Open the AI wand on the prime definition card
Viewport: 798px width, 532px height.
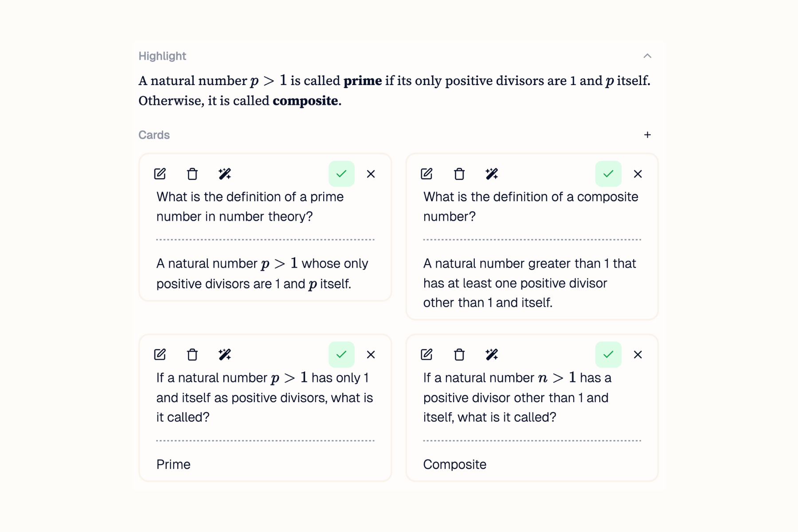point(225,174)
